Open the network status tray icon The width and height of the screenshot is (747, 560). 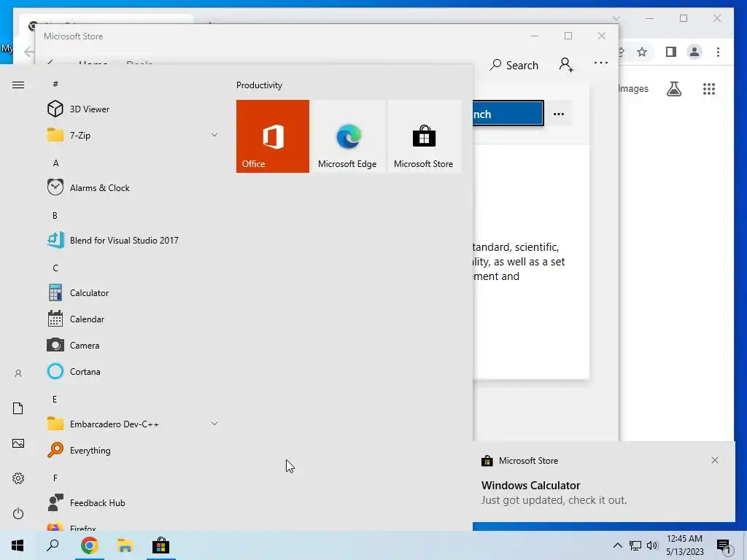(x=635, y=545)
